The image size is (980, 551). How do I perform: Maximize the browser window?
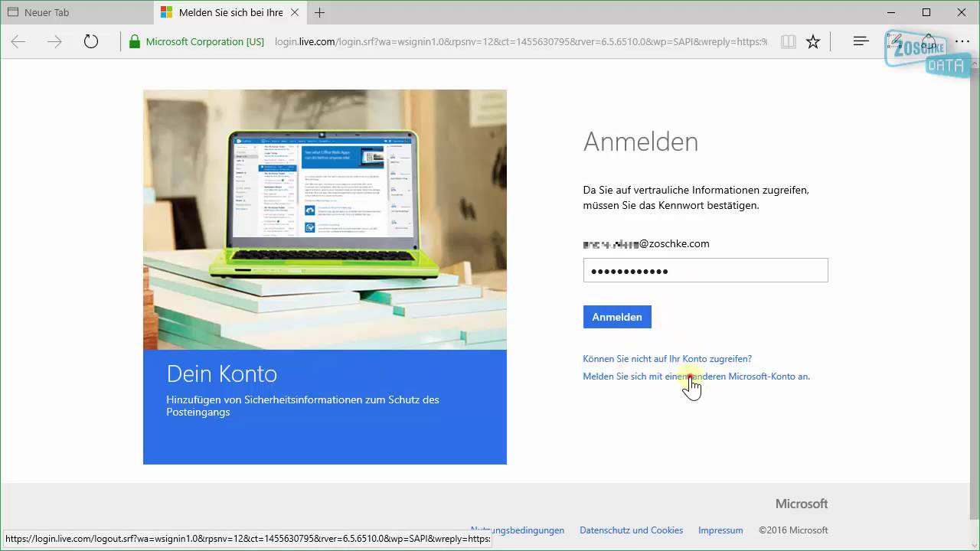[x=926, y=12]
